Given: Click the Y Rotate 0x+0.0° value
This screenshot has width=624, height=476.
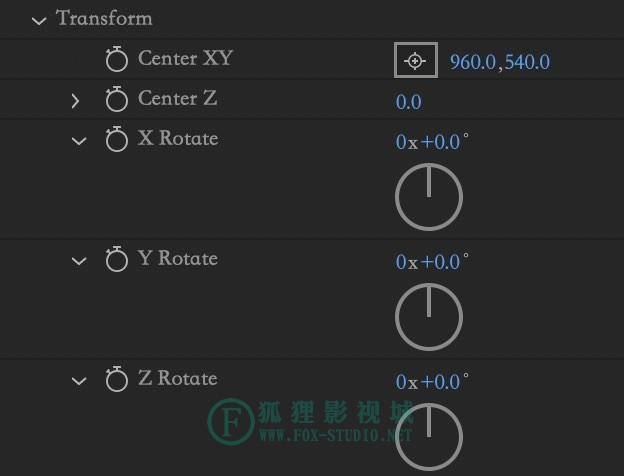Looking at the screenshot, I should coord(432,262).
